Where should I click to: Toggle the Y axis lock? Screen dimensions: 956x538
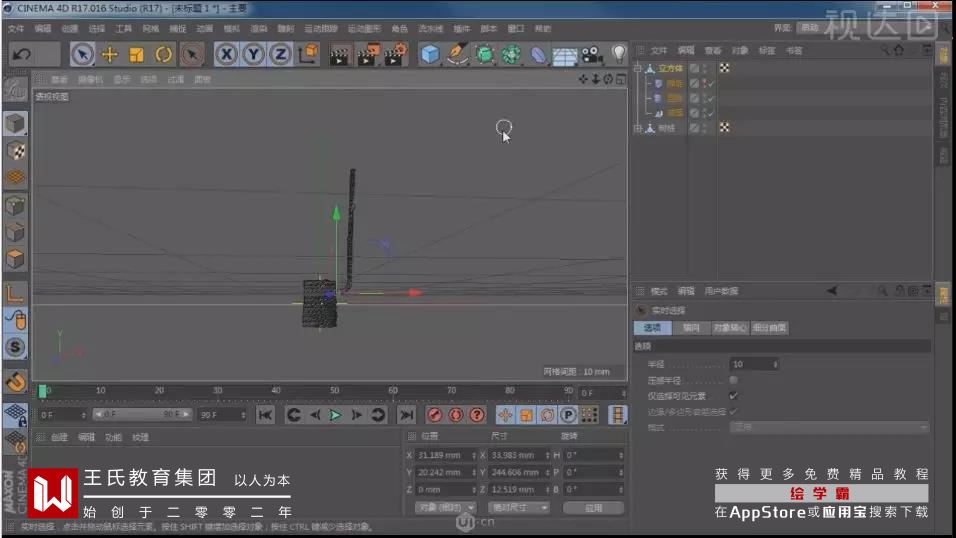253,55
